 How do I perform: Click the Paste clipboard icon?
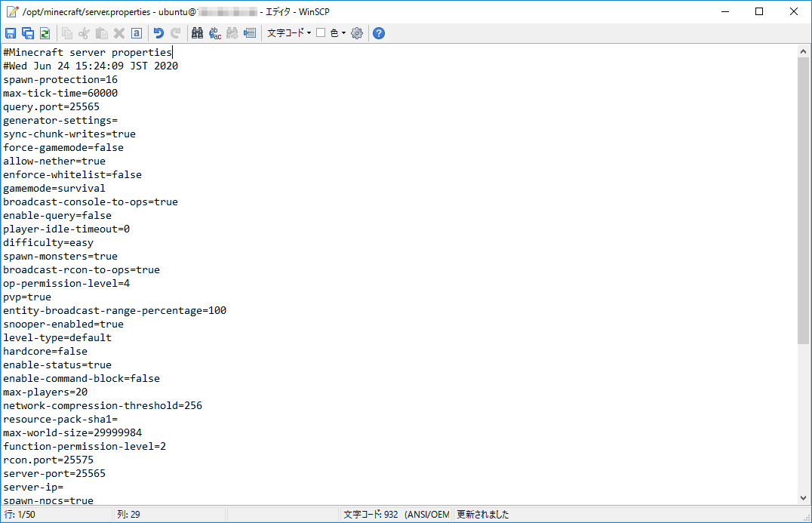101,33
